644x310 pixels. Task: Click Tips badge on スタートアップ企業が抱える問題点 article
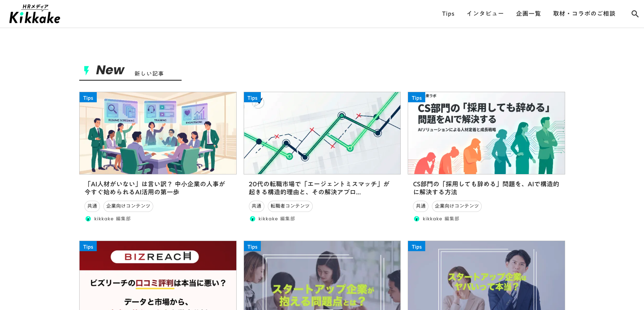(252, 246)
